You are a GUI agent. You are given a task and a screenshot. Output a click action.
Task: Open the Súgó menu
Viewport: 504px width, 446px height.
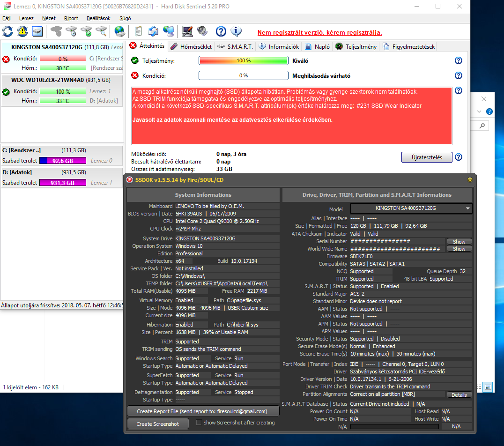(x=125, y=18)
